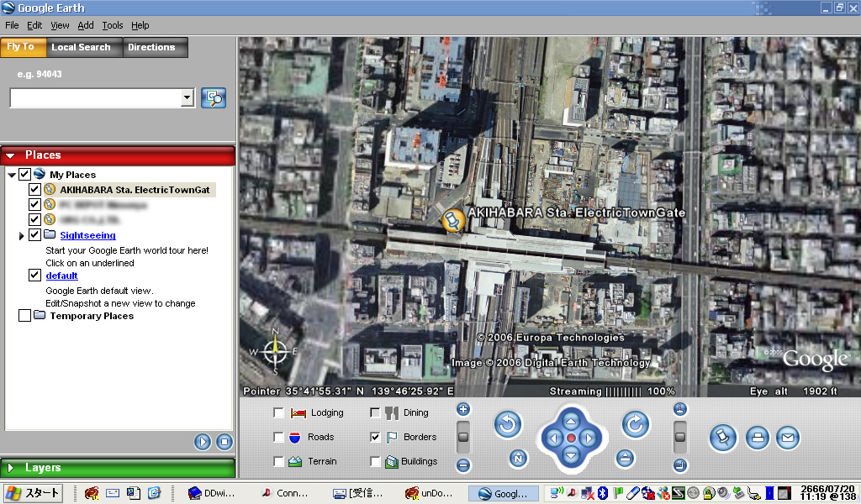Add a placemark with pushpin button

click(722, 438)
